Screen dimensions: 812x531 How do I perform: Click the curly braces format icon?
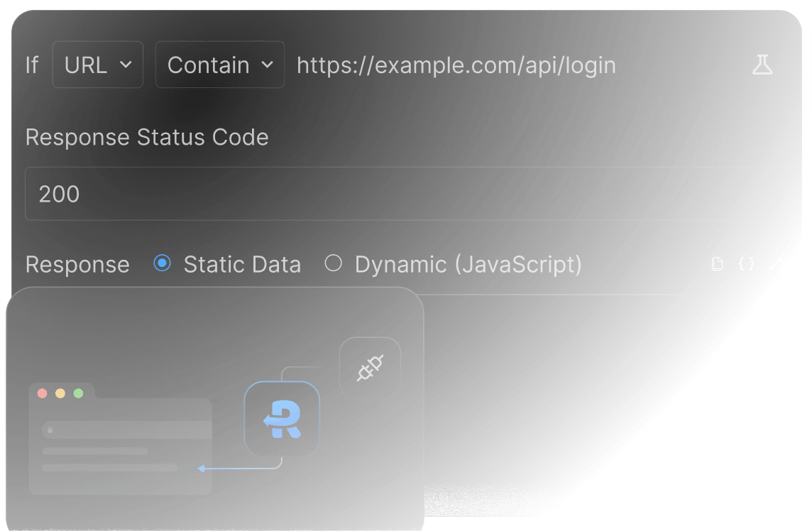pyautogui.click(x=746, y=263)
